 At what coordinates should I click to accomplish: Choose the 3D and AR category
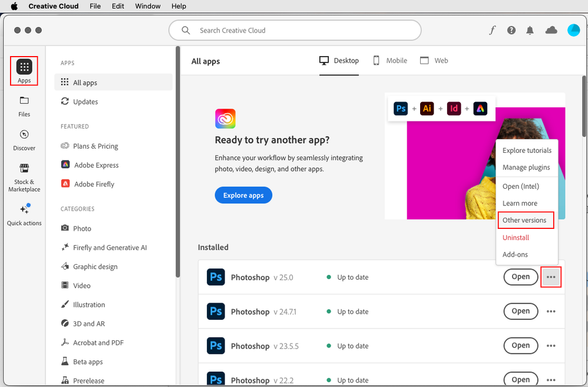pos(83,323)
